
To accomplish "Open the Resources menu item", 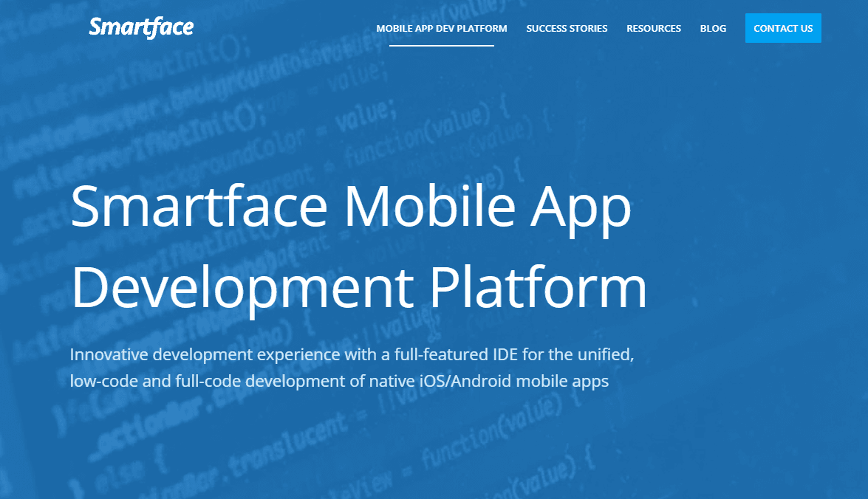I will coord(654,28).
